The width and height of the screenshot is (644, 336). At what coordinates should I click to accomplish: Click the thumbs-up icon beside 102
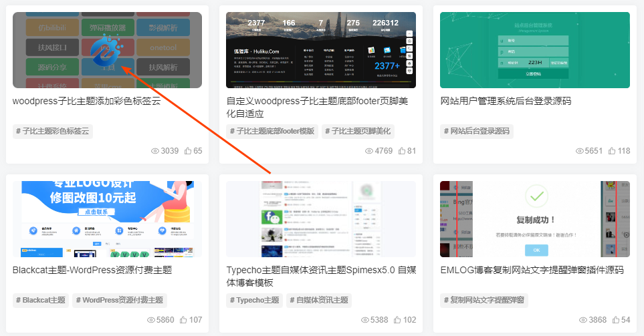click(x=397, y=320)
